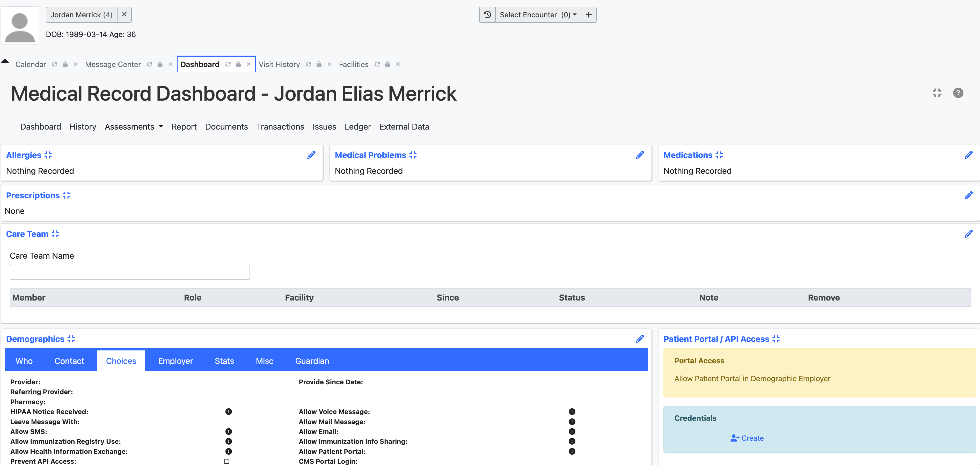Collapse the top patient panel arrow

click(5, 61)
